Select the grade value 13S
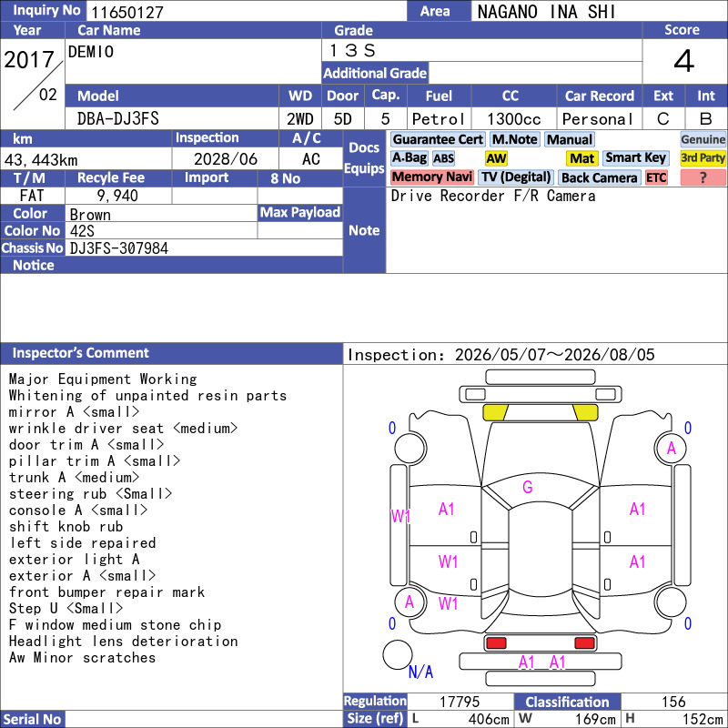728x728 pixels. 353,50
